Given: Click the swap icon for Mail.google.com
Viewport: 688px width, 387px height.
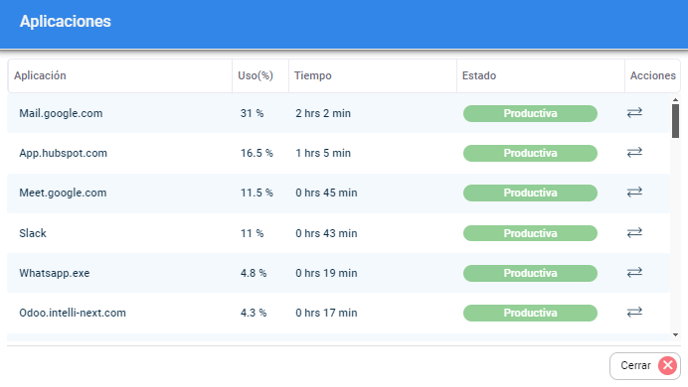Looking at the screenshot, I should click(634, 113).
